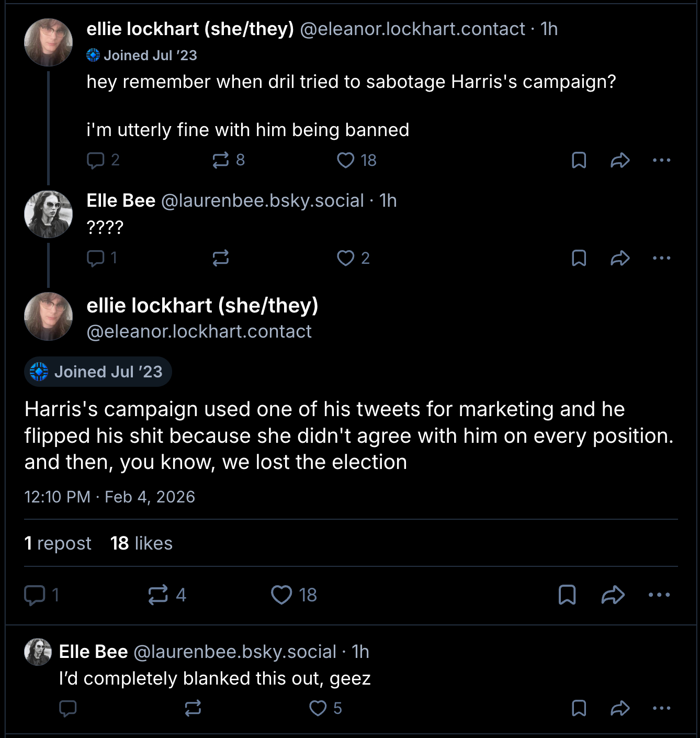Open the main post's three-dot menu

[x=659, y=595]
